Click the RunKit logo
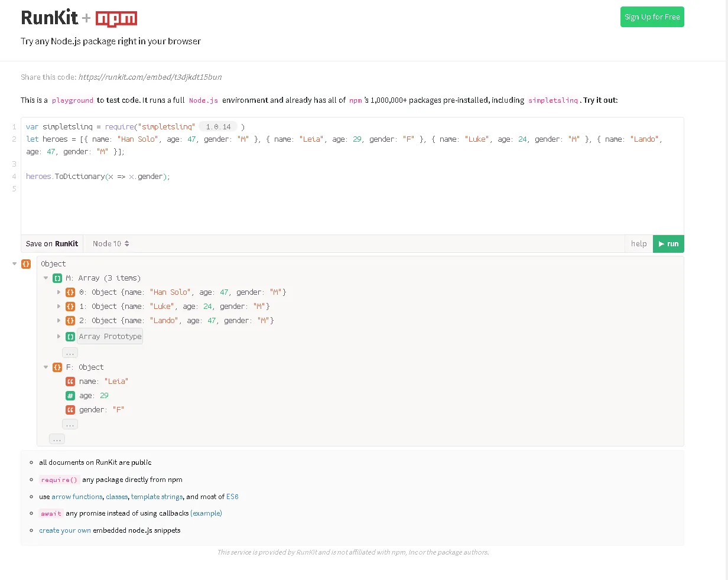The width and height of the screenshot is (728, 580). [50, 18]
